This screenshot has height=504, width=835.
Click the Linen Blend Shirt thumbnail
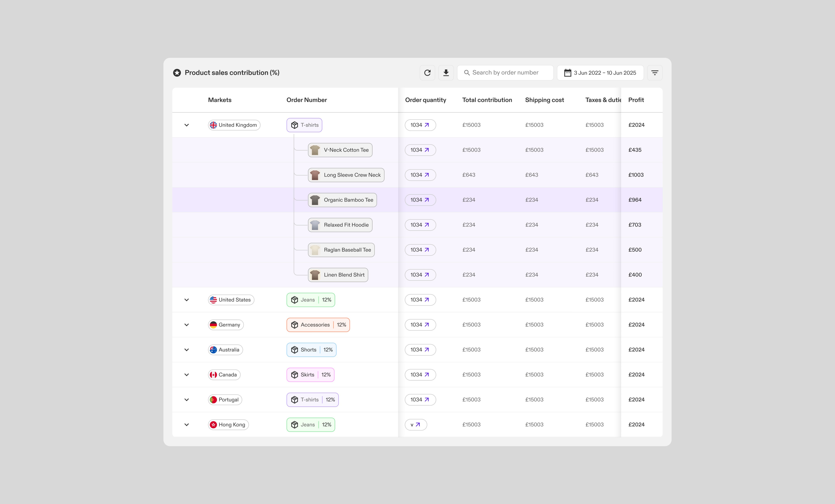[315, 275]
